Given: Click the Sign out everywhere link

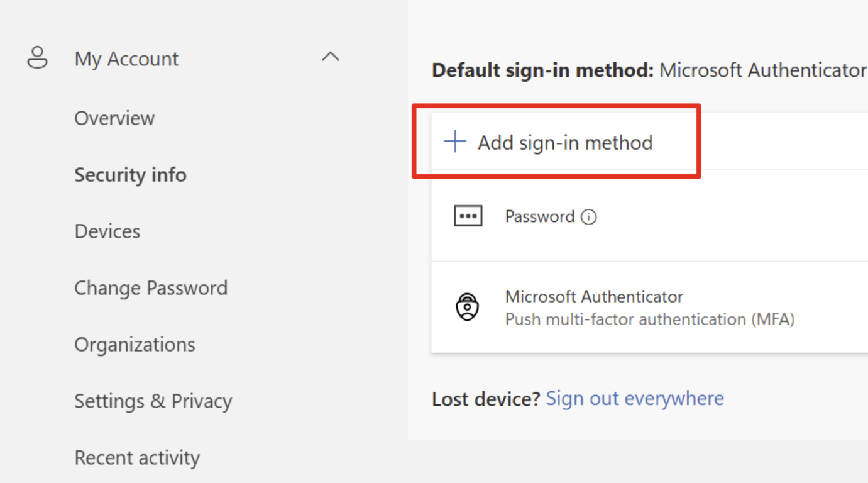Looking at the screenshot, I should [x=635, y=398].
